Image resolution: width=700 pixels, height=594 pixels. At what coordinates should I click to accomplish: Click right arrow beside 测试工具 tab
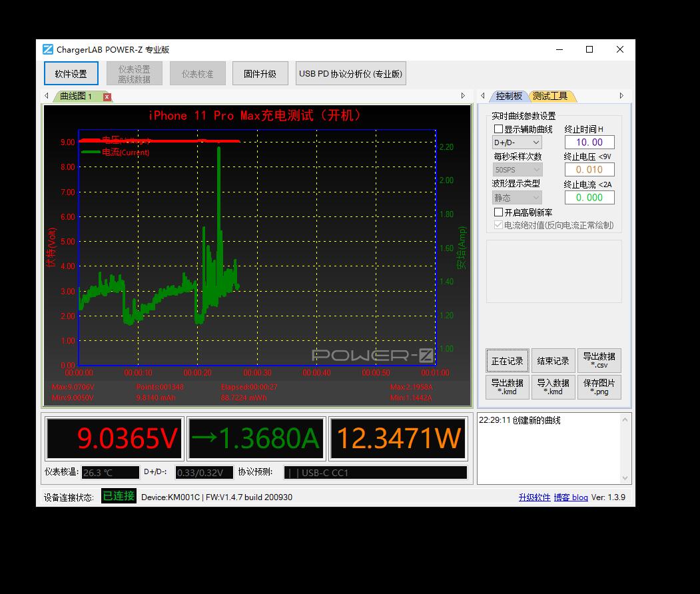[x=621, y=96]
